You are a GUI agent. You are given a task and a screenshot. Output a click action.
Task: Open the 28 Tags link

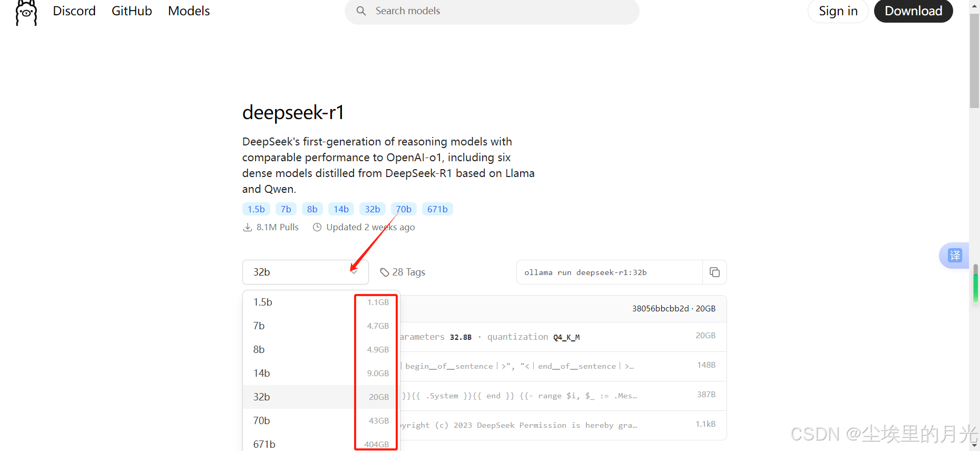(x=403, y=272)
